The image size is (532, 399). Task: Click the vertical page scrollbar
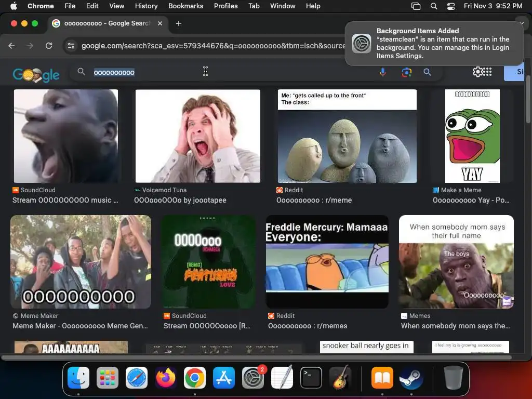point(528,99)
